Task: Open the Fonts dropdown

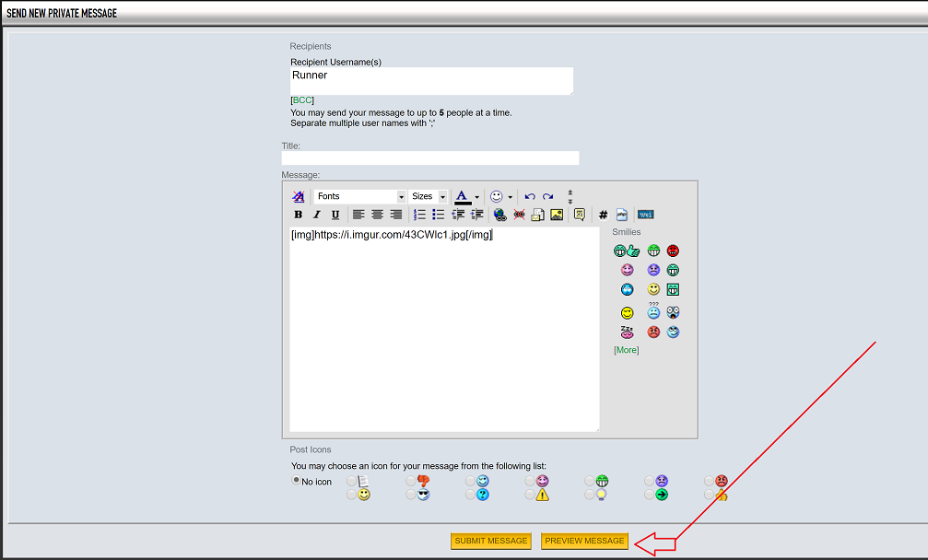Action: (x=401, y=196)
